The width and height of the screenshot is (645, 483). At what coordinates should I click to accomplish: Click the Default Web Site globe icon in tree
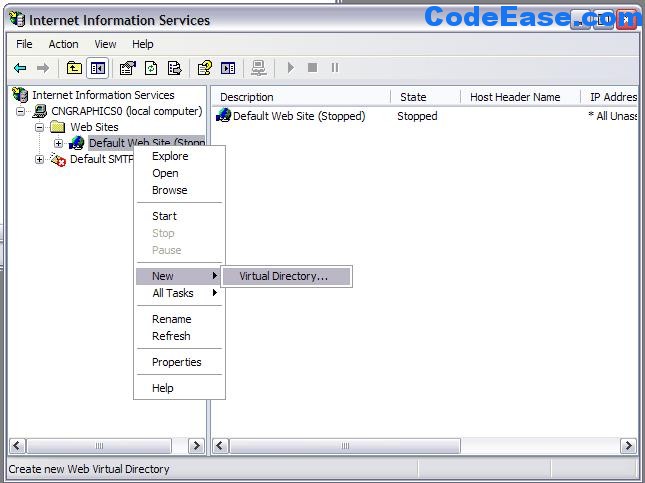pos(77,143)
